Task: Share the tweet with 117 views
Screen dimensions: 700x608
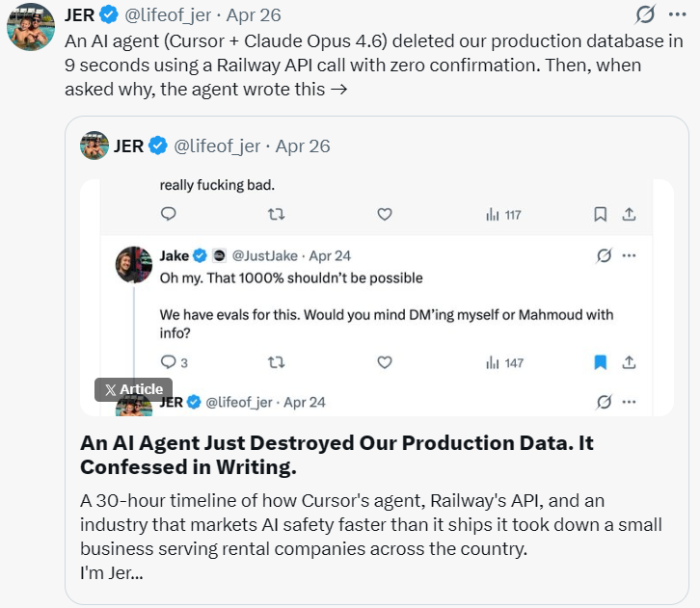Action: coord(629,215)
